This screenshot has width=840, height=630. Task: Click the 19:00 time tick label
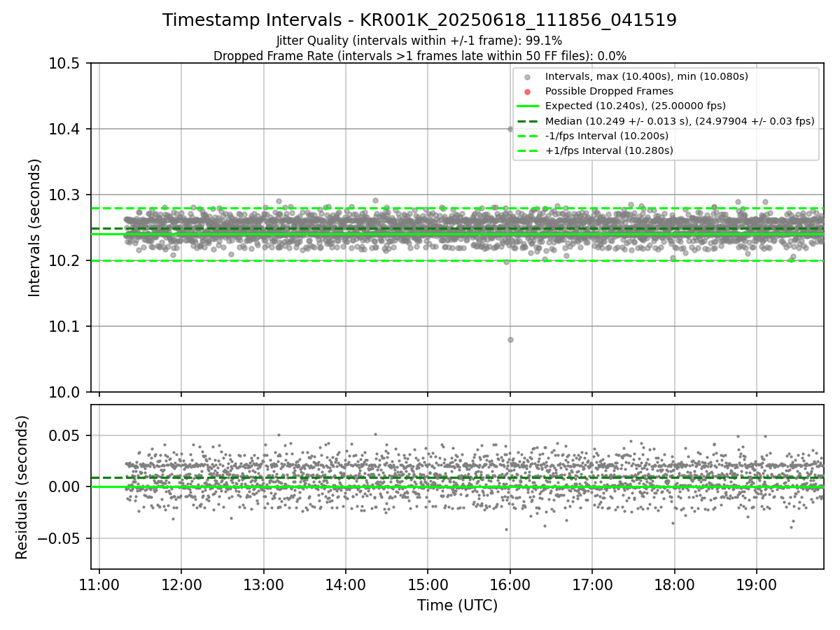coord(757,584)
